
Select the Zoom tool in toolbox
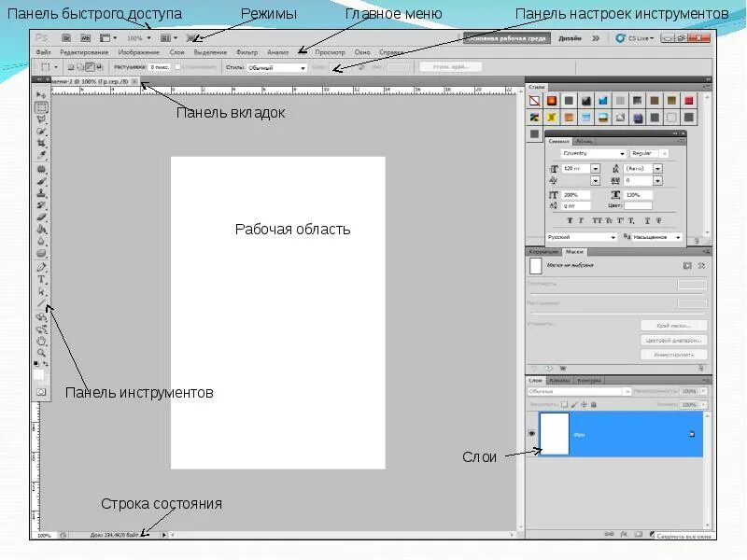[x=41, y=353]
